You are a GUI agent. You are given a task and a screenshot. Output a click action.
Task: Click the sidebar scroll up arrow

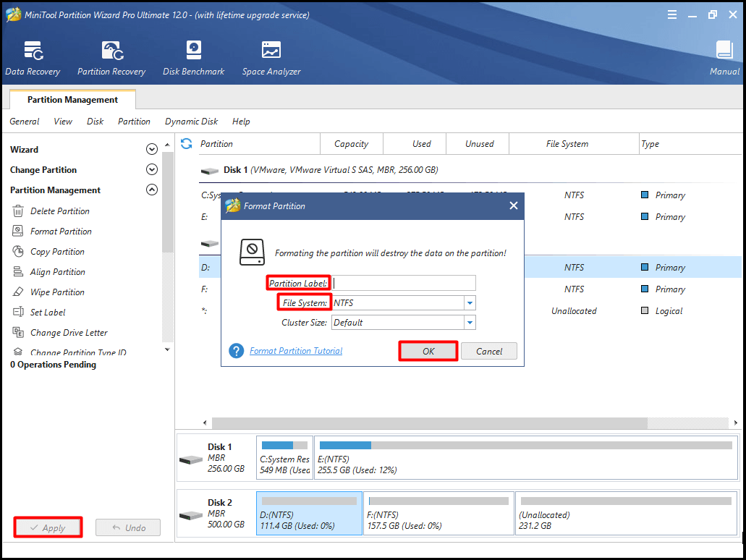click(167, 145)
